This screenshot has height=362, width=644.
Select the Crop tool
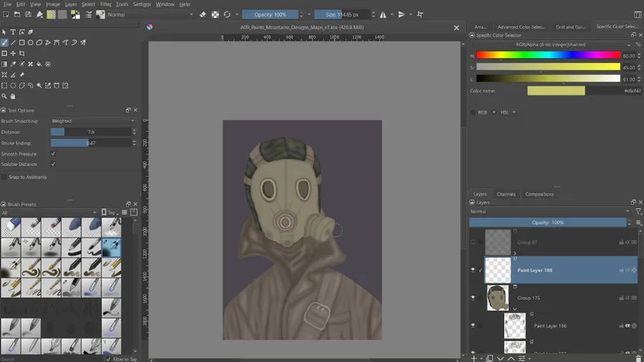coord(22,53)
